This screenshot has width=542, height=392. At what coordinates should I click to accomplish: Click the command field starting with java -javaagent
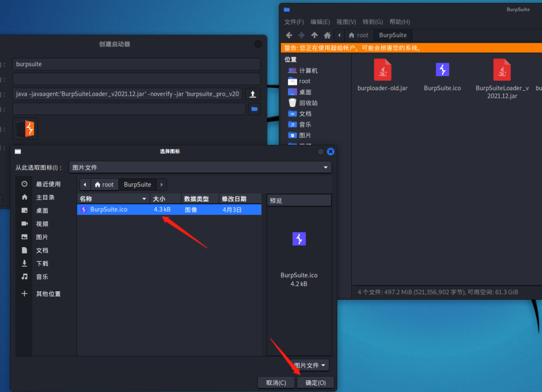point(127,94)
